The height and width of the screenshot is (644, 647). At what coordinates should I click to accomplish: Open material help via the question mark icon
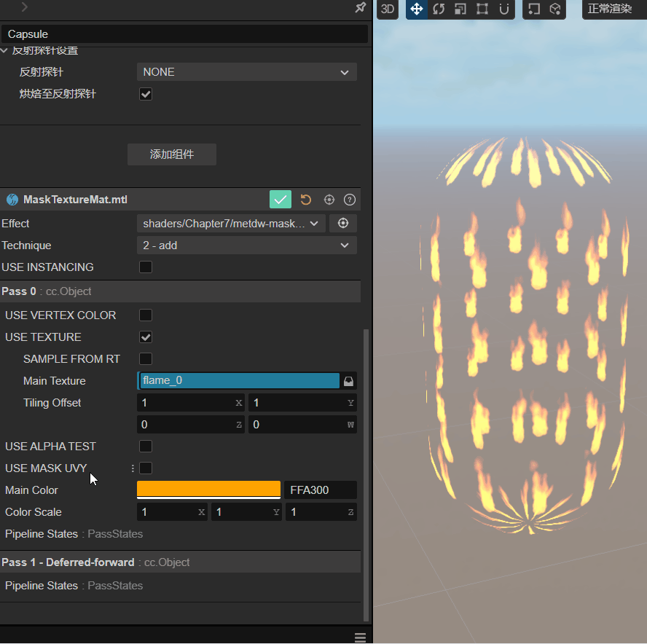pos(350,199)
